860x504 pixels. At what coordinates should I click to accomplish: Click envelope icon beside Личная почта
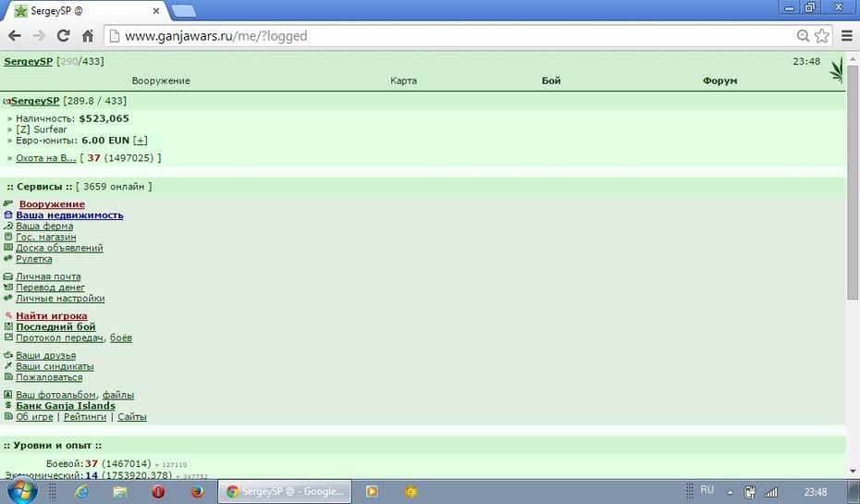click(8, 277)
